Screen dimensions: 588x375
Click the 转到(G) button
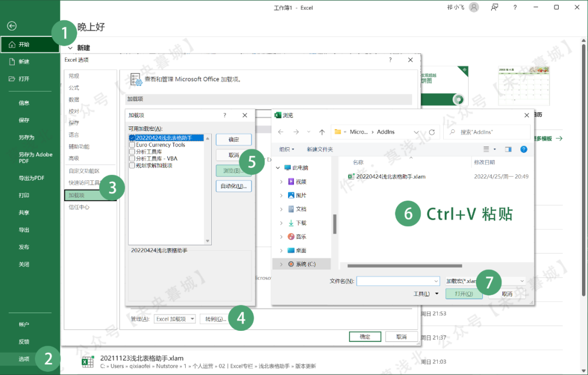point(216,319)
